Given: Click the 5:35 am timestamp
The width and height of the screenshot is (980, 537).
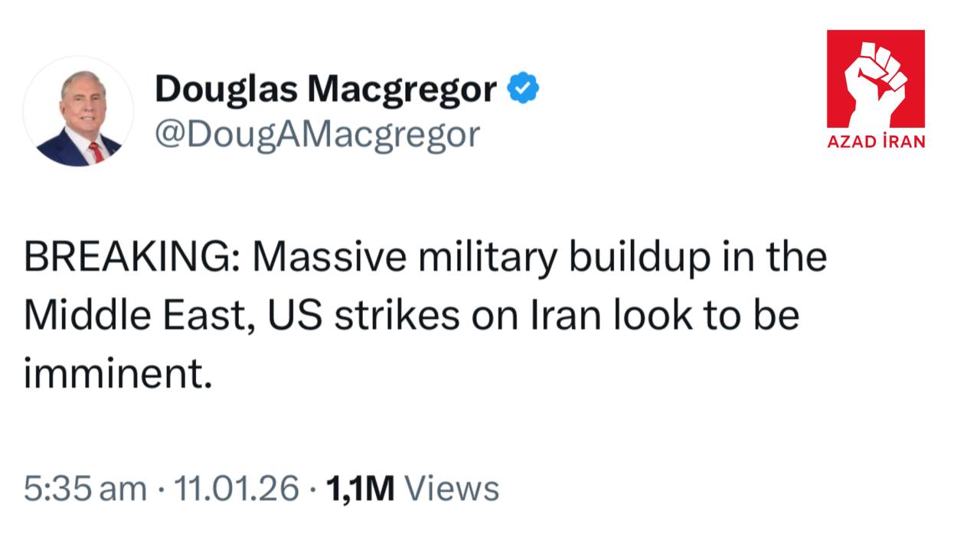Looking at the screenshot, I should pos(84,488).
